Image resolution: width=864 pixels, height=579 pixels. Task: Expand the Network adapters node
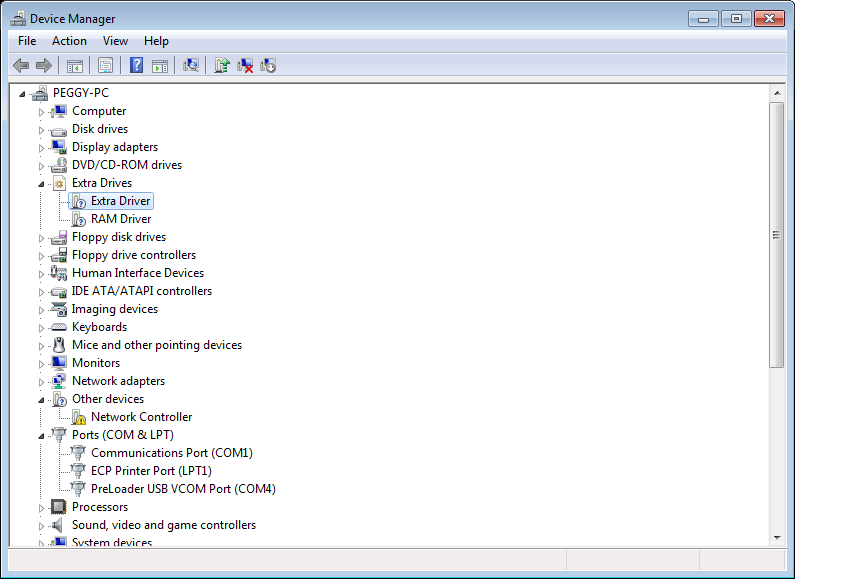pyautogui.click(x=42, y=381)
